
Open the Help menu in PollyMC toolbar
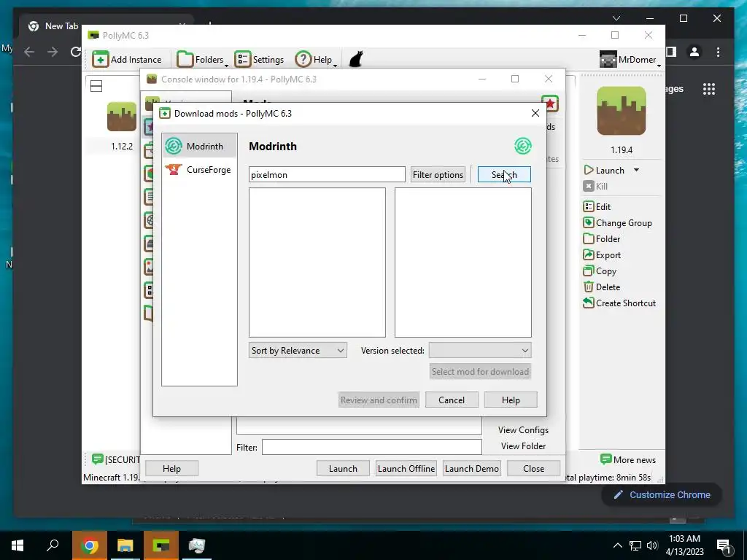tap(317, 60)
